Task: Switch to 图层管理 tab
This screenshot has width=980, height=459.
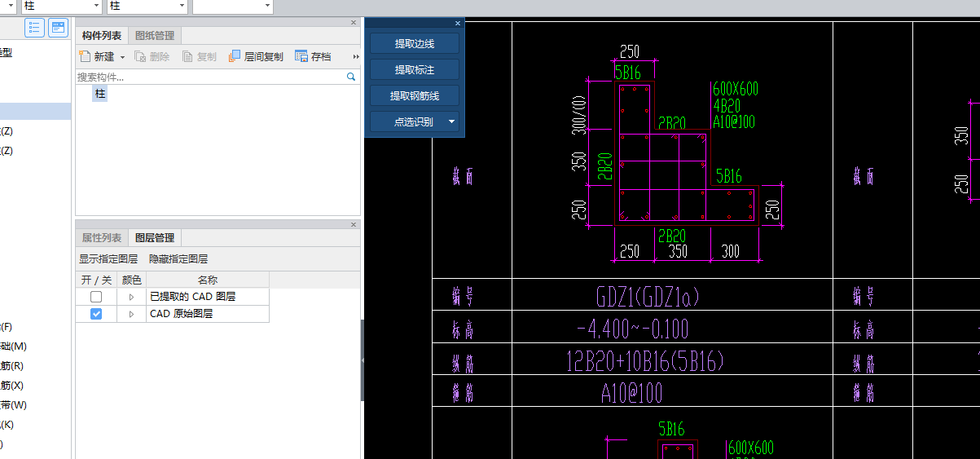Action: (x=155, y=238)
